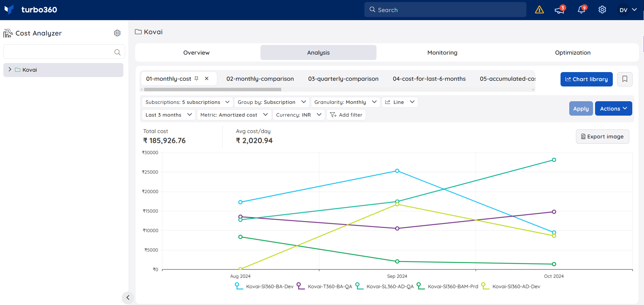Focus the sidebar search field
644x305 pixels.
click(x=64, y=52)
